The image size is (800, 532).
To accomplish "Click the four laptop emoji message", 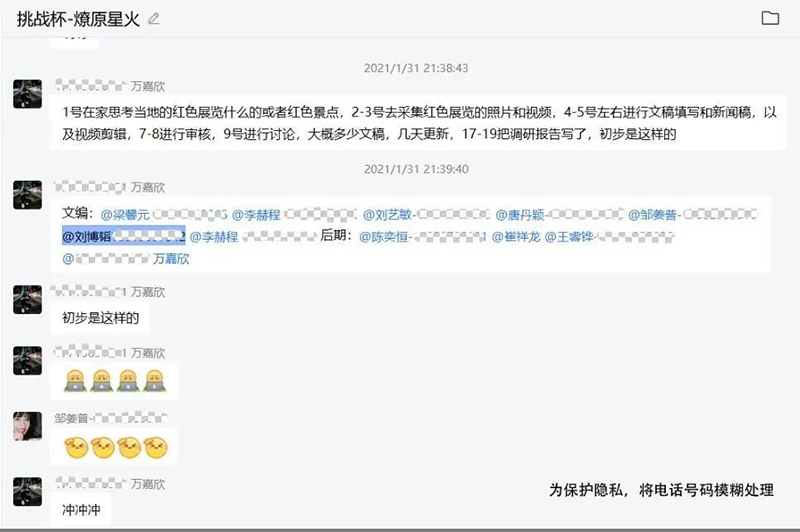I will point(114,381).
